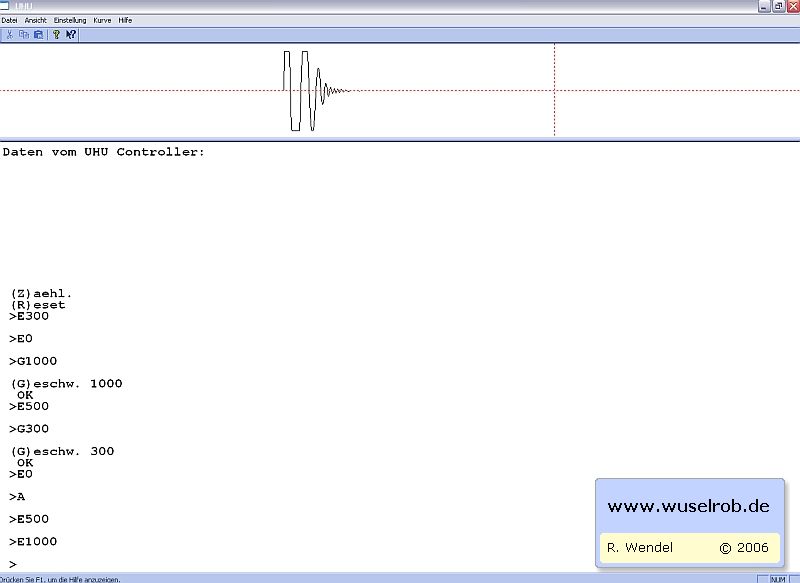Click the yellow question mark help icon
This screenshot has width=800, height=583.
(x=56, y=34)
